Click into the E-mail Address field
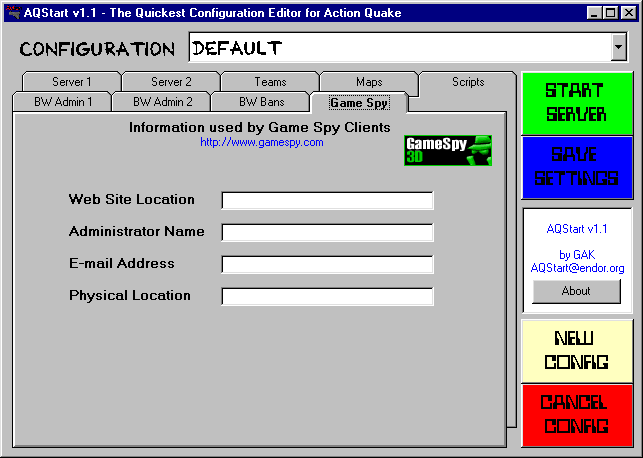Image resolution: width=643 pixels, height=458 pixels. (x=327, y=264)
